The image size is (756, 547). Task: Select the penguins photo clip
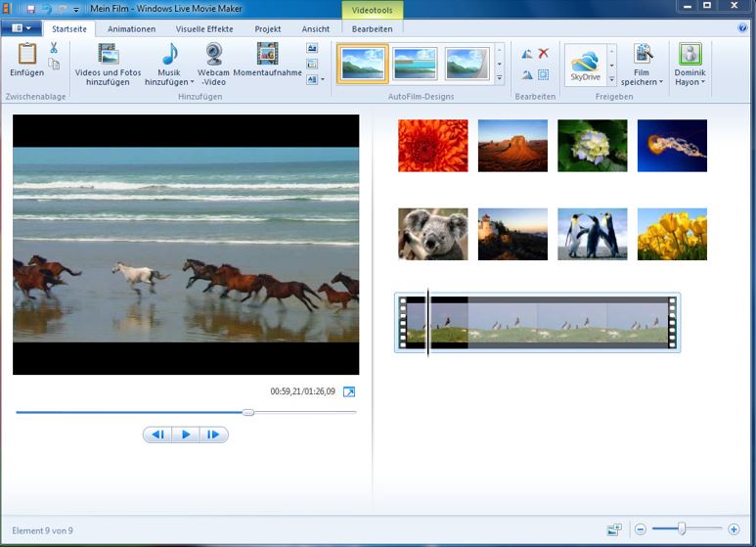593,234
